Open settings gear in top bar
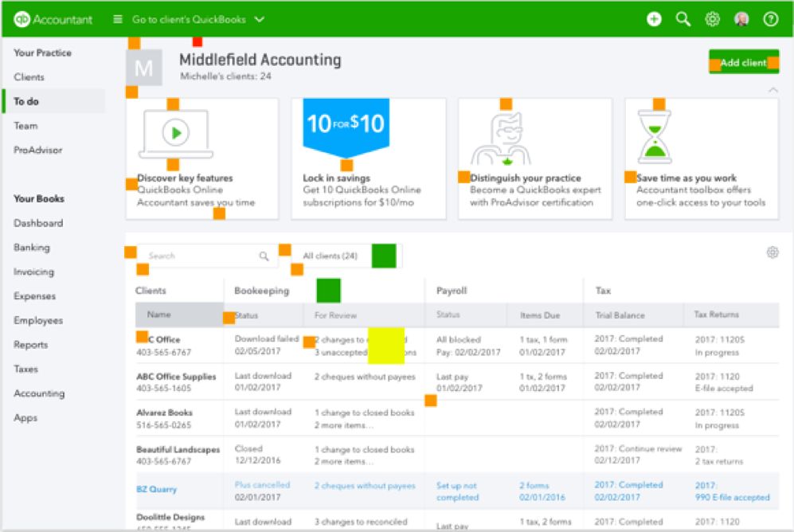Viewport: 794px width, 532px height. point(713,19)
